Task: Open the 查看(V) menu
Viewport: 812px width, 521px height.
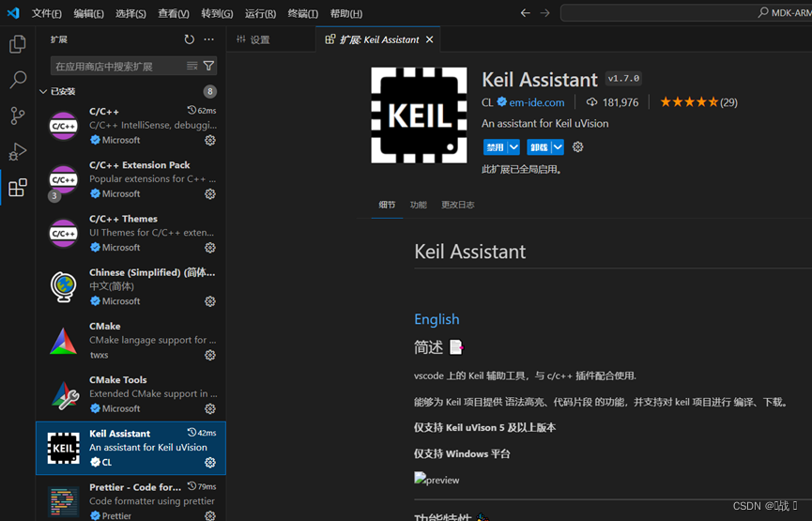Action: (174, 13)
